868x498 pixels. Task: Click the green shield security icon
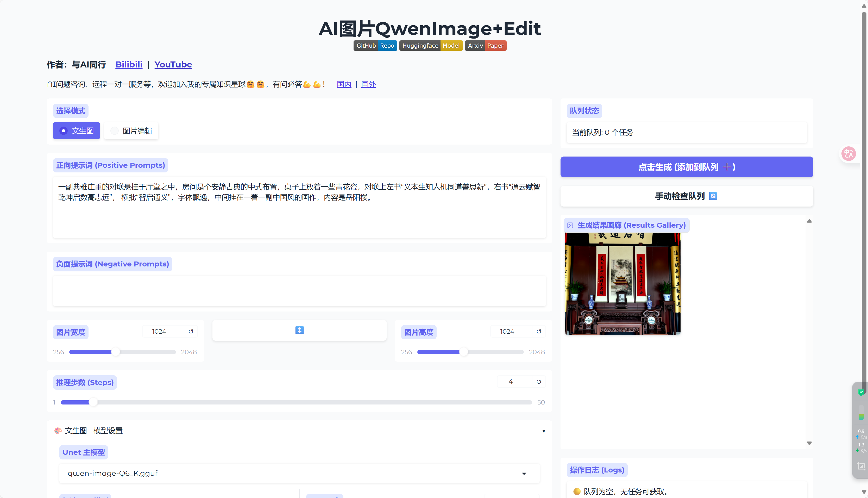click(861, 392)
